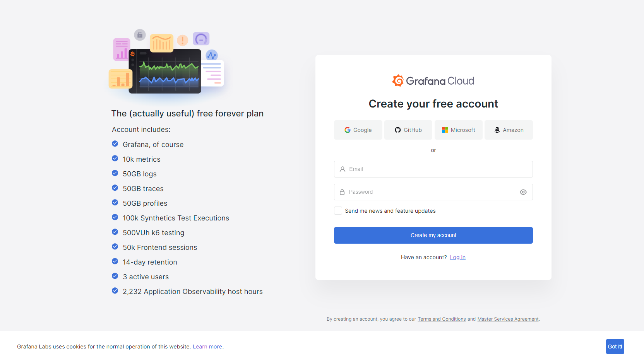Click the Email input field

pos(433,169)
